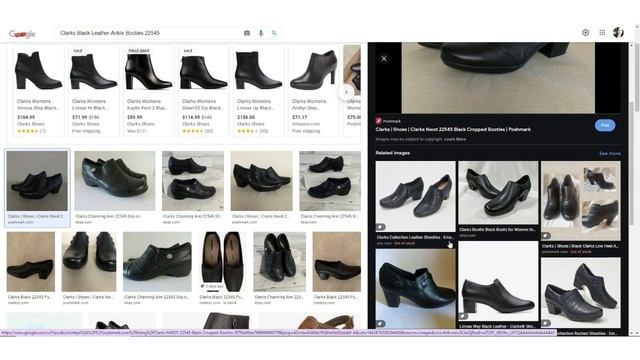Open the $114.99 sale boot listing
The width and height of the screenshot is (640, 360).
tap(203, 91)
